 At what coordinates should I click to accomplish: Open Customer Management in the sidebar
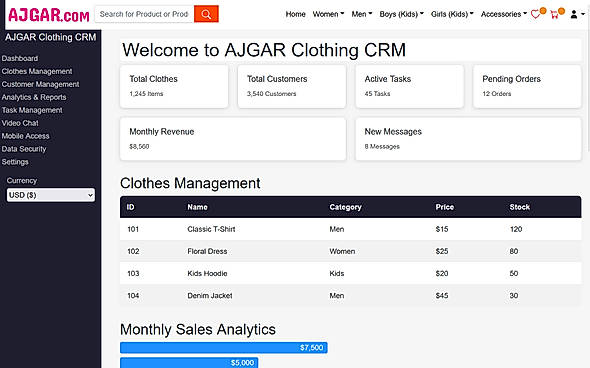click(40, 84)
